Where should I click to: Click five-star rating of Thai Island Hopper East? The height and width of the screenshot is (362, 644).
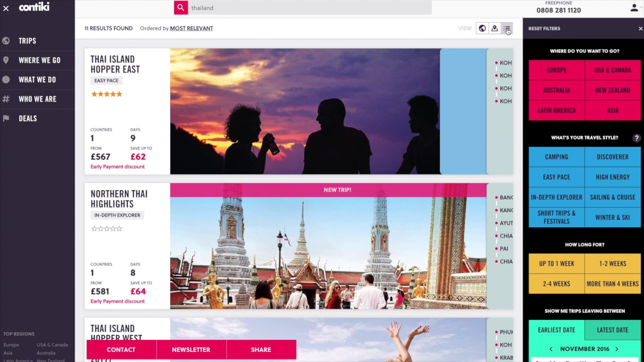pos(107,94)
